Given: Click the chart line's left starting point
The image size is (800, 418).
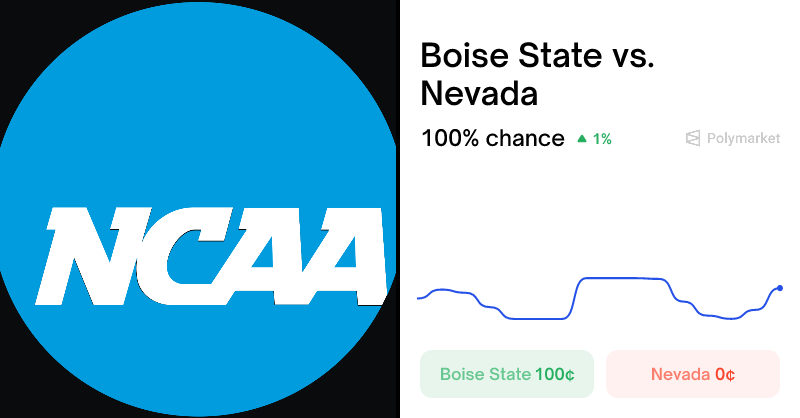Looking at the screenshot, I should [419, 298].
